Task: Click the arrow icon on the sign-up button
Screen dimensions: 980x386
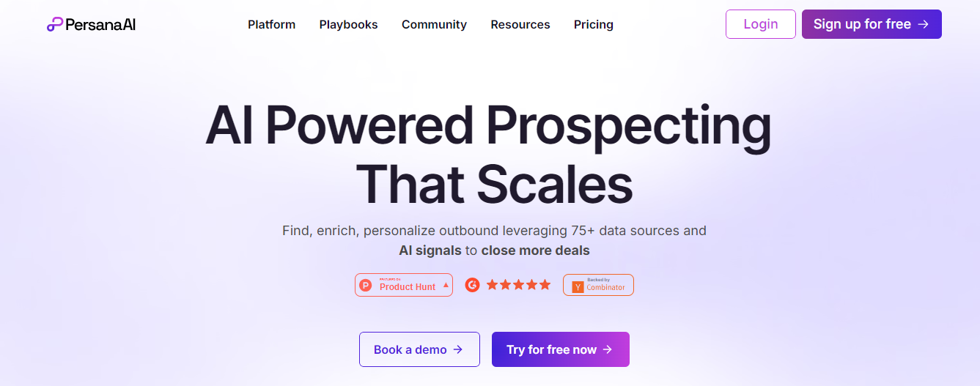Action: pos(924,24)
